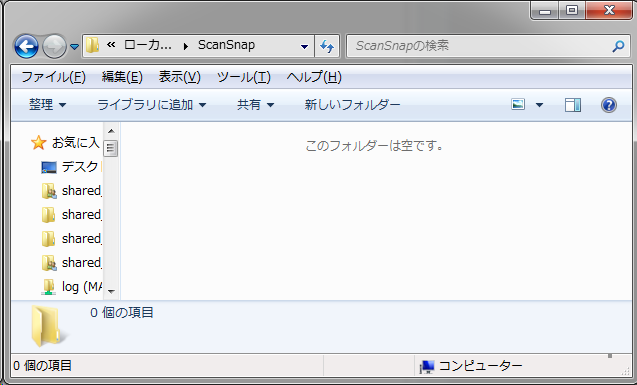Screen dimensions: 637x385
Task: Close the ScanSnap window
Action: 609,11
